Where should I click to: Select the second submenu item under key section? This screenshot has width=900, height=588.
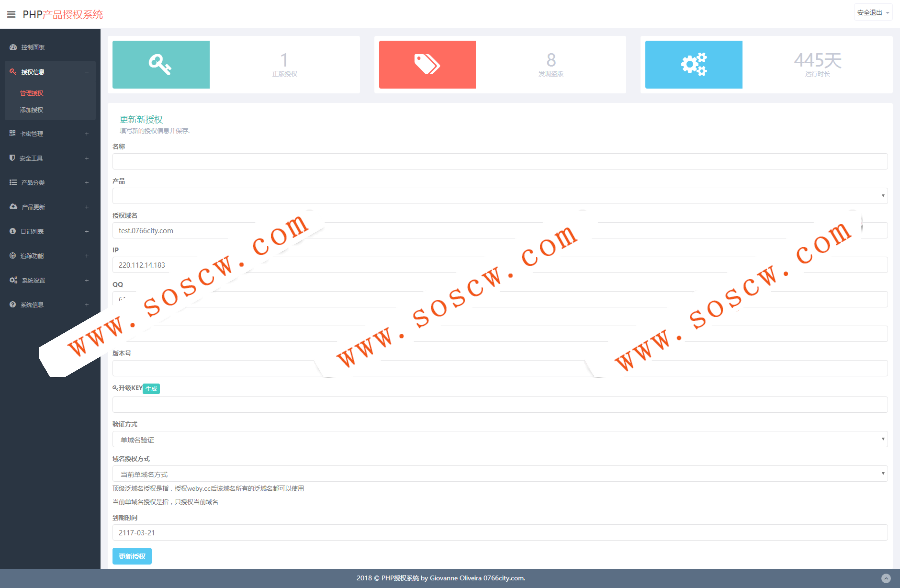32,110
